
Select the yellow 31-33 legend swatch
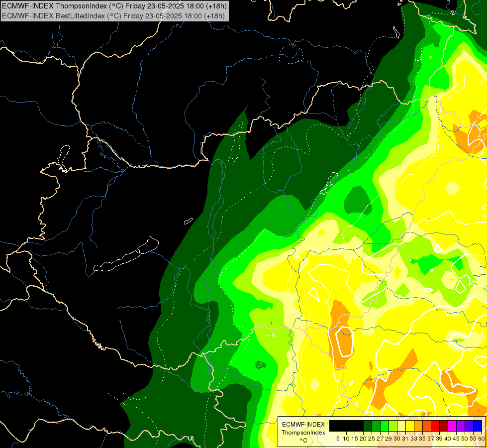(x=410, y=426)
